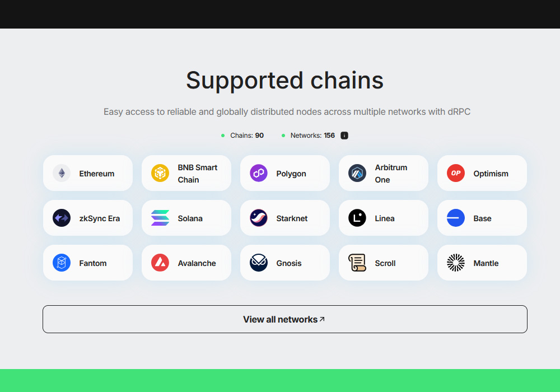Click the purple Polygon logo icon
The image size is (560, 392).
pyautogui.click(x=259, y=173)
